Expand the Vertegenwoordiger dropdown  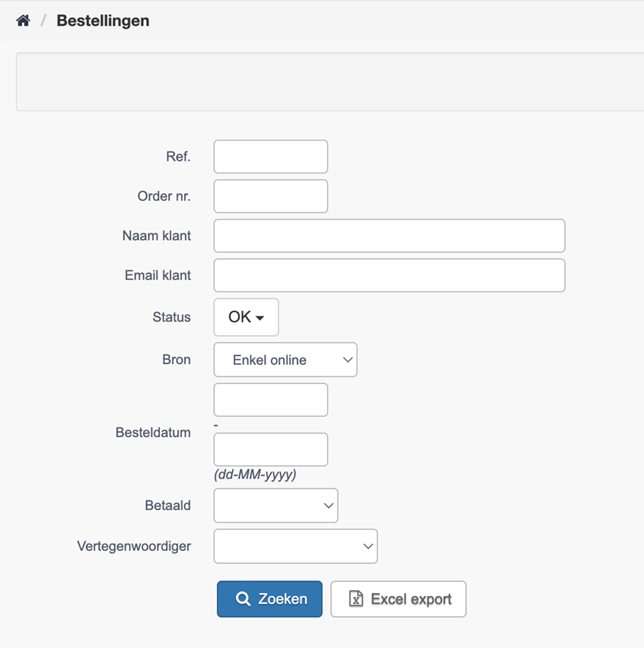(296, 546)
